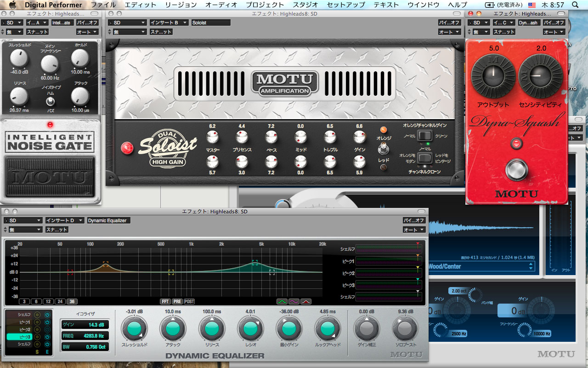Click the BW field showing 0.756 Oct
This screenshot has width=588, height=368.
point(85,347)
